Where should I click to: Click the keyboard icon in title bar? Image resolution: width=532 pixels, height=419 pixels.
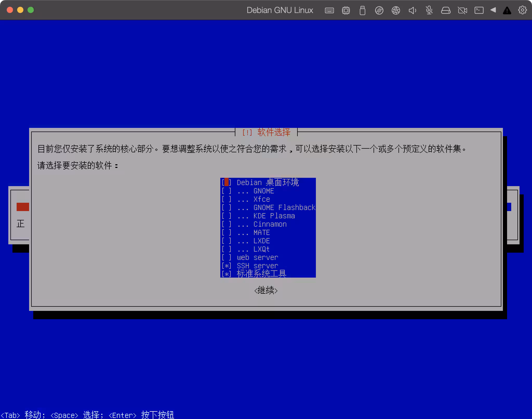pos(329,10)
